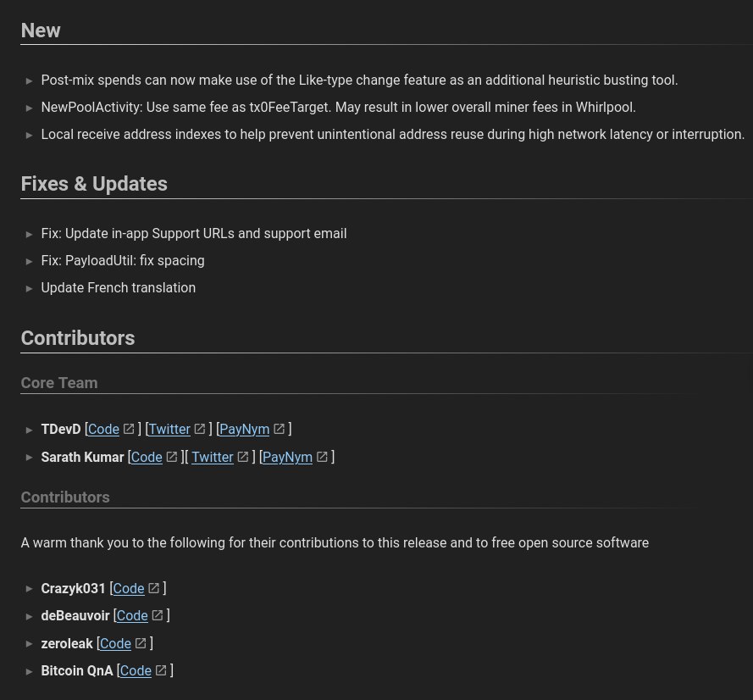Screen dimensions: 753x700
Task: Click external-link icon next to deBeauvoir's Code
Action: (x=157, y=615)
